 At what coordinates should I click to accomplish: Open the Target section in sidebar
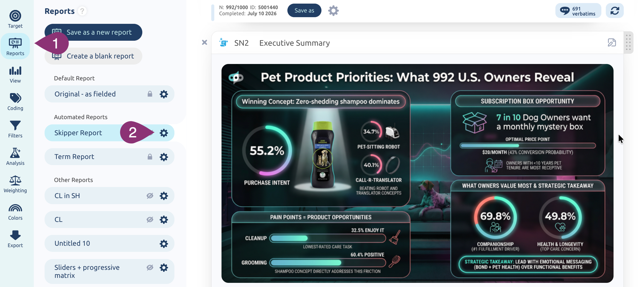coord(15,19)
